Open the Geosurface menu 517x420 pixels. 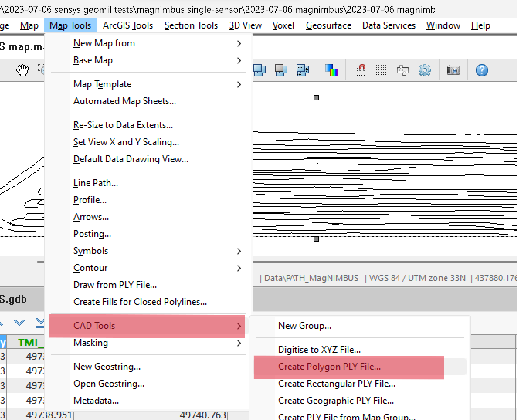(329, 25)
